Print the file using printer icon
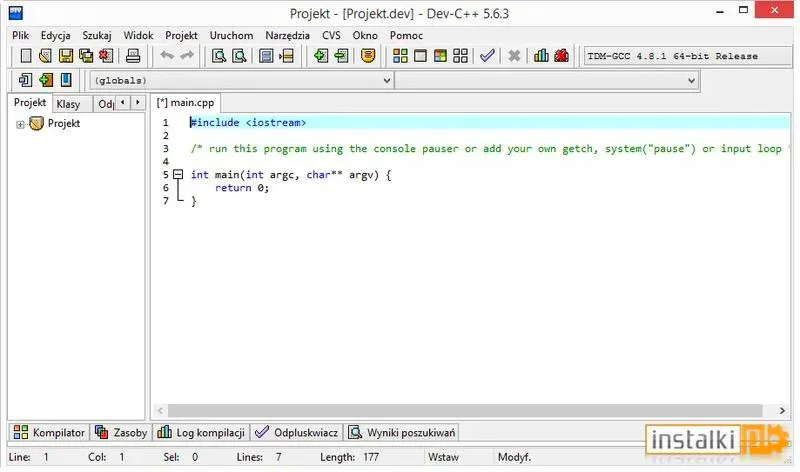800x472 pixels. coord(133,56)
